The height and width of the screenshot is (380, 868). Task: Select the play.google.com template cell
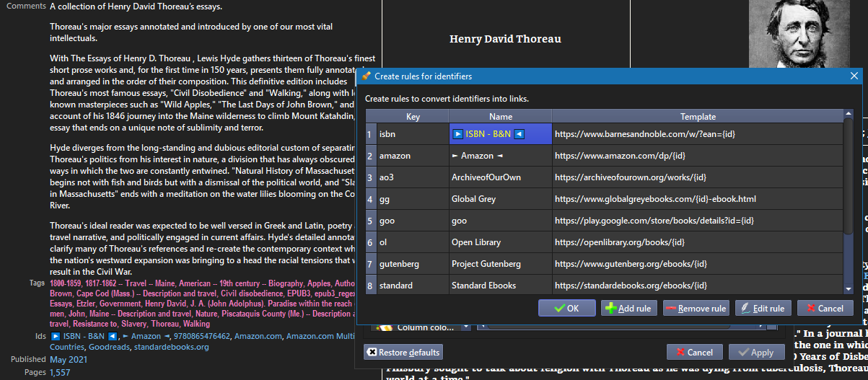[x=698, y=221]
